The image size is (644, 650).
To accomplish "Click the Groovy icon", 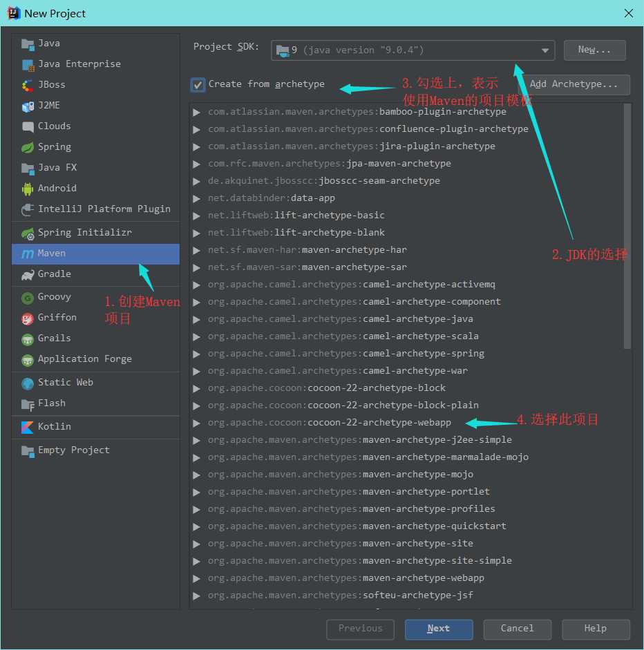I will click(x=28, y=297).
